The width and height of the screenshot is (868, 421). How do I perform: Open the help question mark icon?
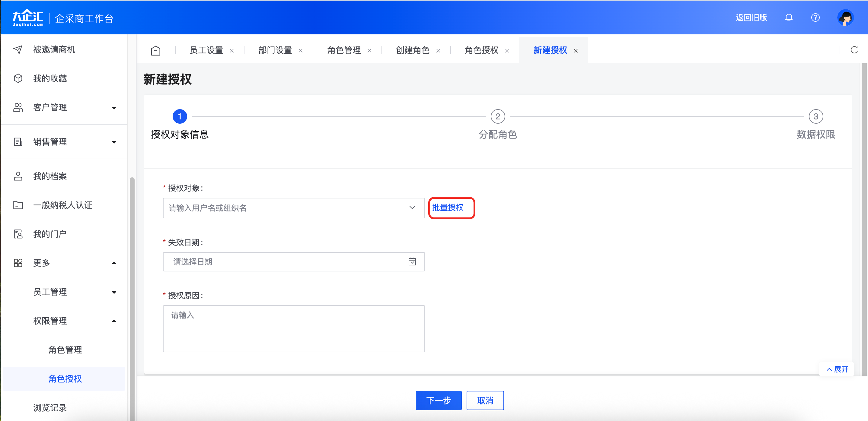(815, 17)
